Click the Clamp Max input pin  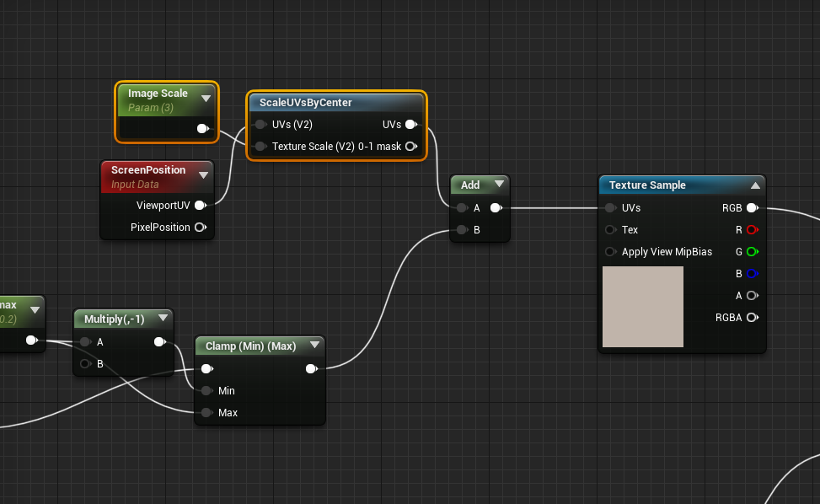(207, 412)
